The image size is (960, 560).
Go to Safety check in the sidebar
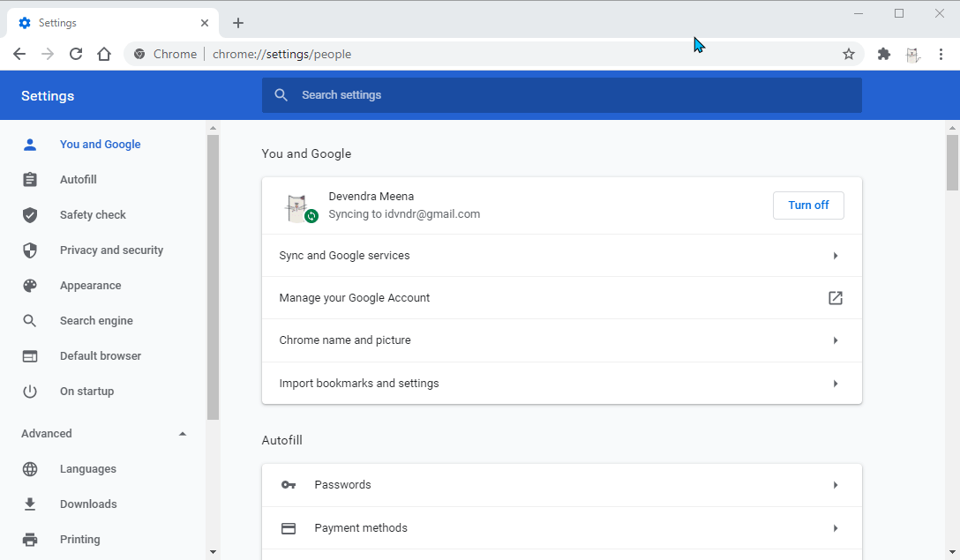(93, 215)
